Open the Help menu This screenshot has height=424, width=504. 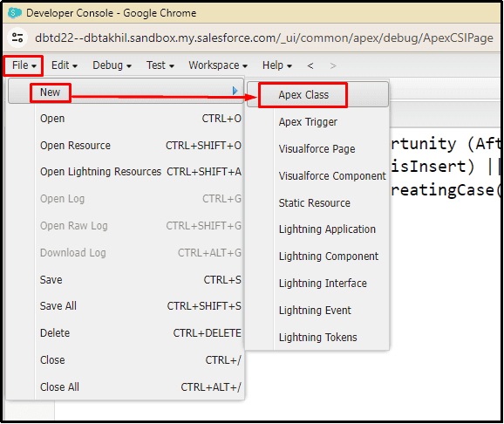pyautogui.click(x=276, y=65)
